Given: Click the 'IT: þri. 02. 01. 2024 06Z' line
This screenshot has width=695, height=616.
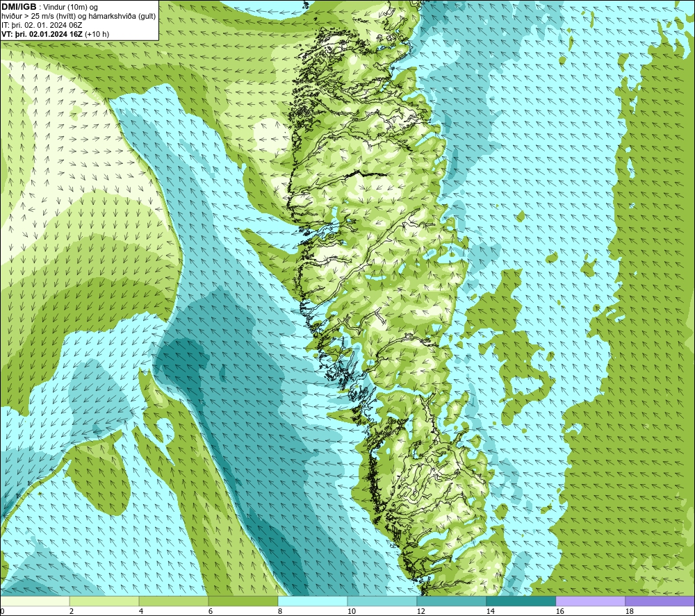Looking at the screenshot, I should [42, 25].
